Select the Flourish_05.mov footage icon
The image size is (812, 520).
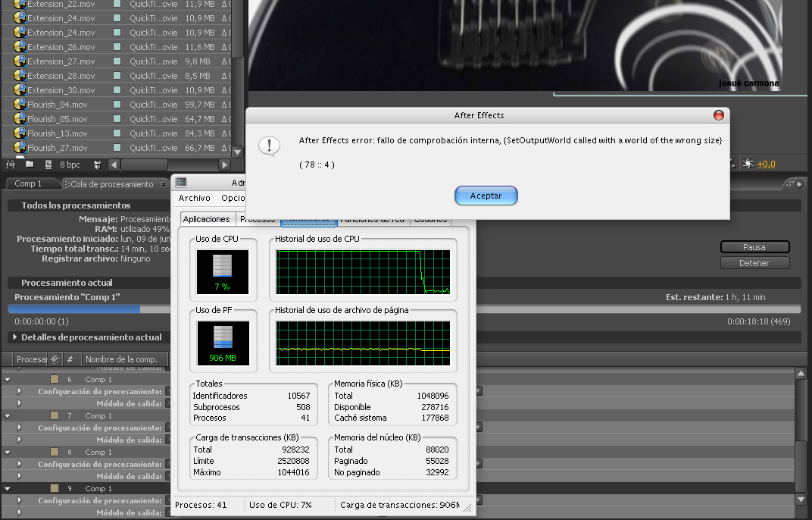click(x=20, y=119)
